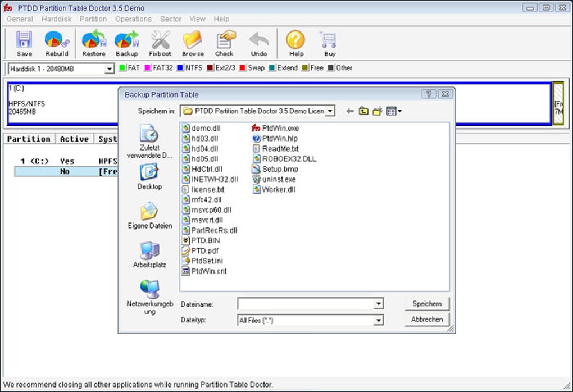This screenshot has height=392, width=573.
Task: Click the Rebuild partition table icon
Action: pos(57,43)
